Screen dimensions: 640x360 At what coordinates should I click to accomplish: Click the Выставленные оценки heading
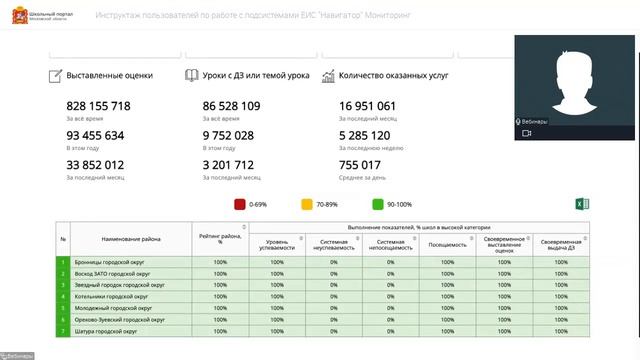(109, 76)
